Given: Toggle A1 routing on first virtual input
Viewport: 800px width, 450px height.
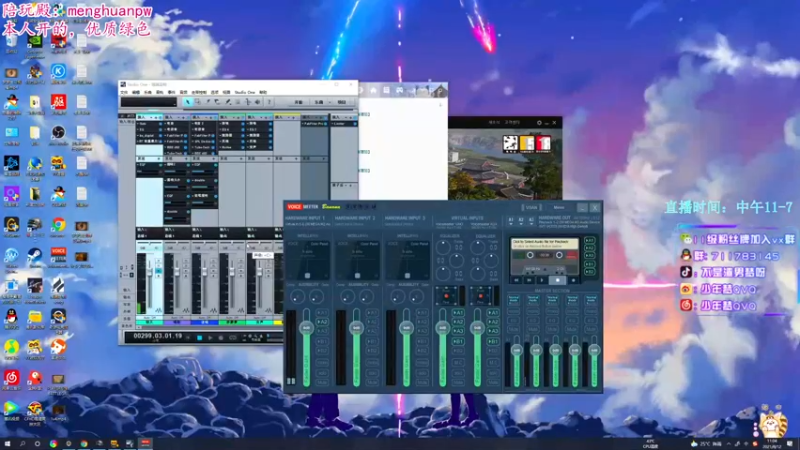Looking at the screenshot, I should 458,312.
